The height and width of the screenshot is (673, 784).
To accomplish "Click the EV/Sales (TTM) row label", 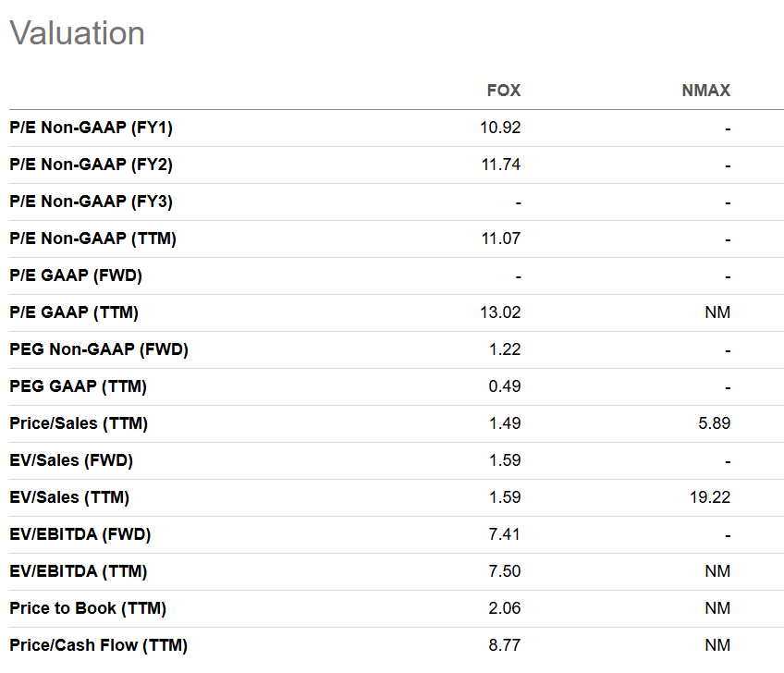I will tap(69, 498).
